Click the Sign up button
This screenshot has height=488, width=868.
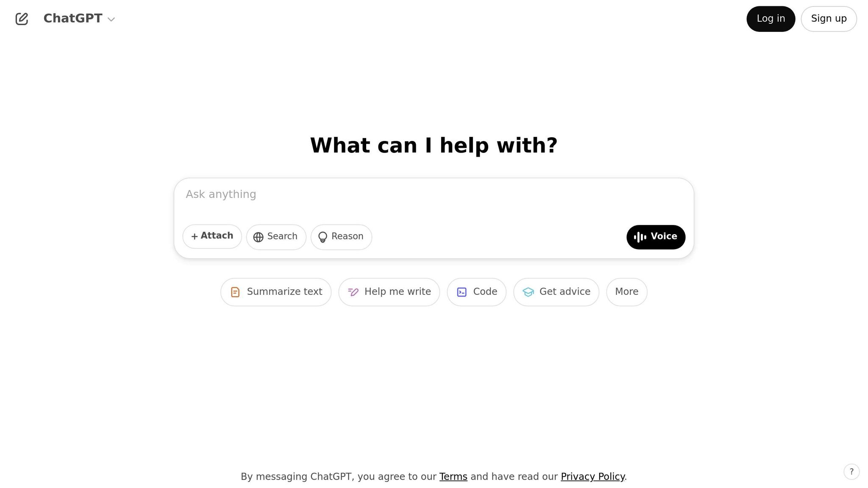tap(829, 19)
